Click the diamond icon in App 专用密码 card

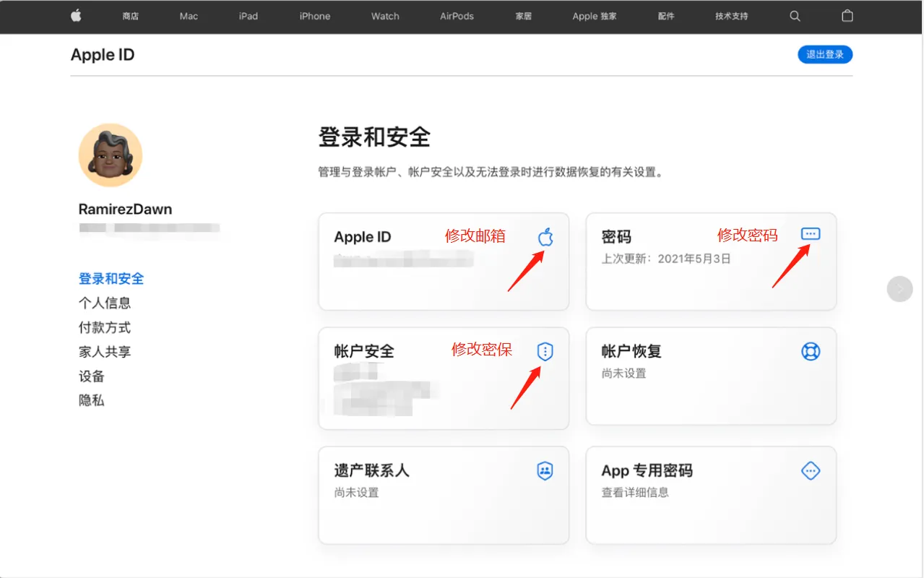pyautogui.click(x=811, y=471)
